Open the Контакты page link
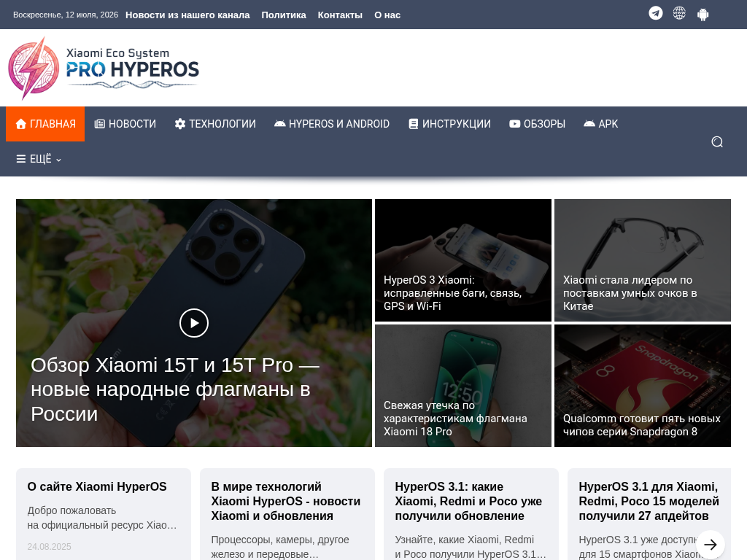The width and height of the screenshot is (747, 560). [x=340, y=15]
